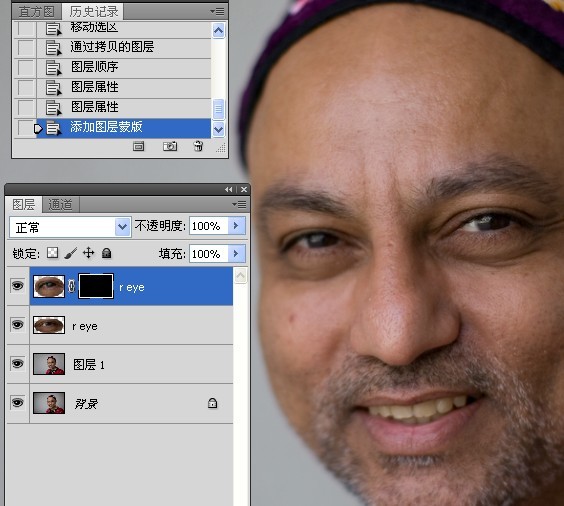Enable lock image pixels brush icon
This screenshot has height=506, width=564.
(70, 253)
